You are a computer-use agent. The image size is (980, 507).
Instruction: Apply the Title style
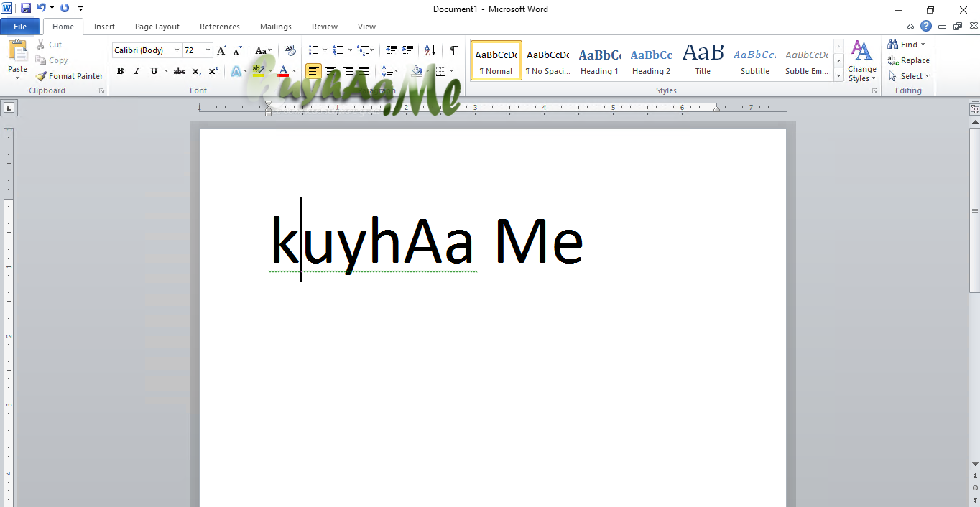pos(703,61)
